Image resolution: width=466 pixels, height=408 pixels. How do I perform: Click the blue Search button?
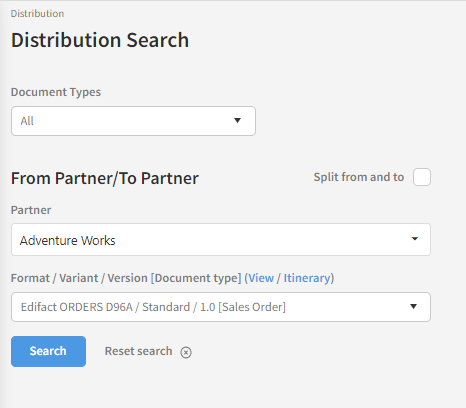48,351
